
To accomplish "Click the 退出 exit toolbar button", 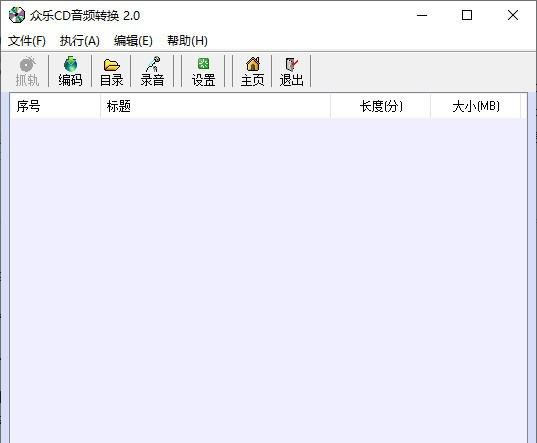I will (291, 71).
